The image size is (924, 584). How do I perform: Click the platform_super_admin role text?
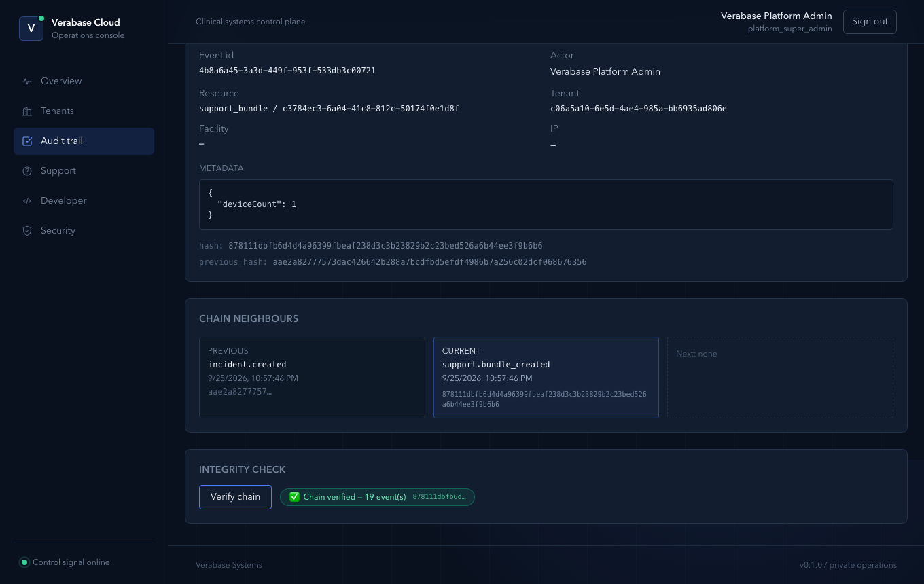[x=790, y=29]
